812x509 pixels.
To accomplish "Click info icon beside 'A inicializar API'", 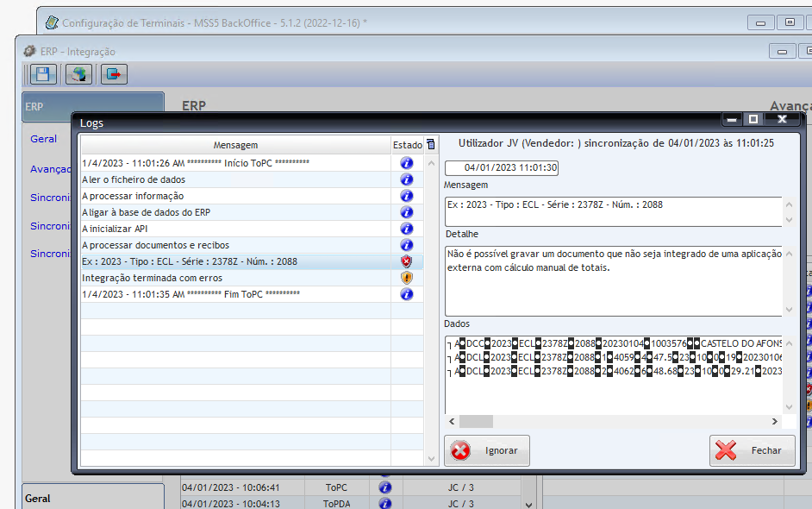I will [407, 229].
